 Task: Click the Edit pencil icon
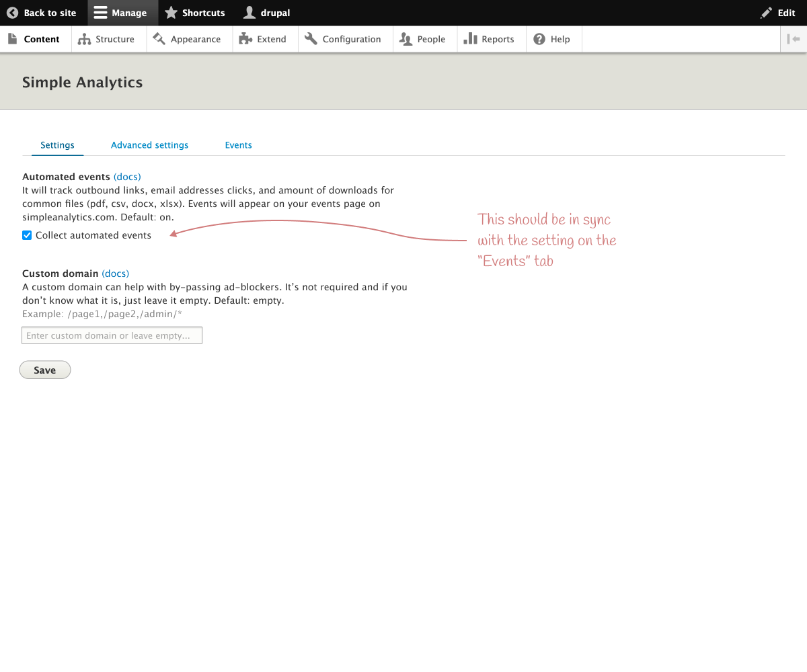pyautogui.click(x=766, y=13)
